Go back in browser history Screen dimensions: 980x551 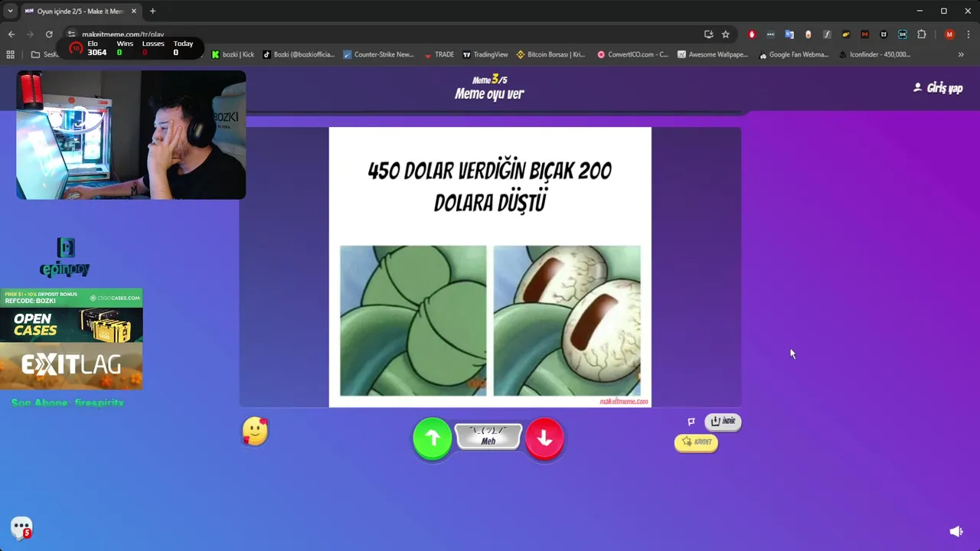(x=11, y=34)
